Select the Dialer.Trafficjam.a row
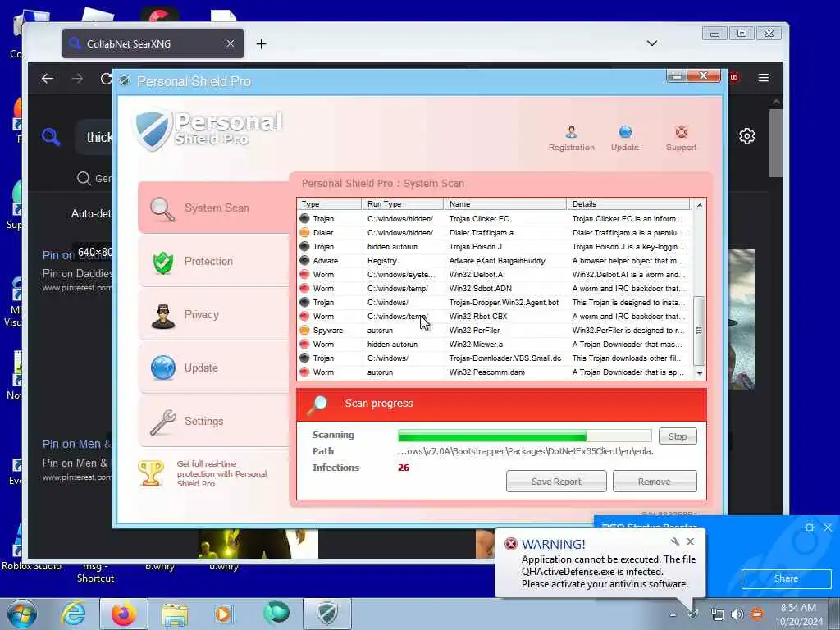840x630 pixels. [x=495, y=232]
